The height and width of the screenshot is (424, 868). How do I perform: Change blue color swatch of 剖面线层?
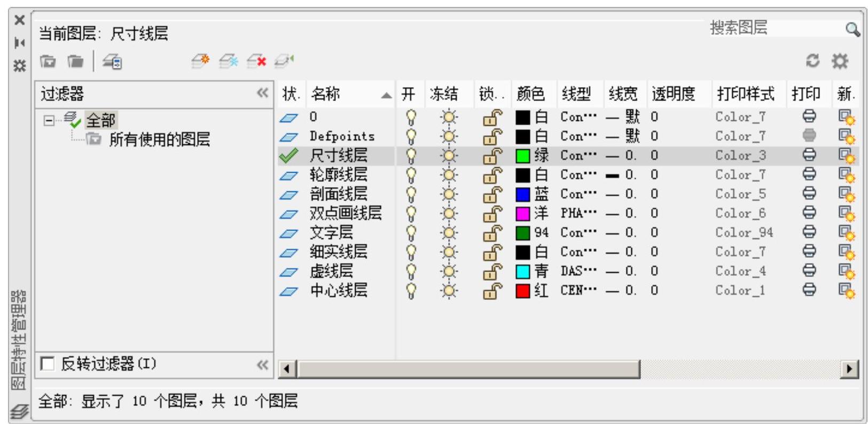pos(522,194)
